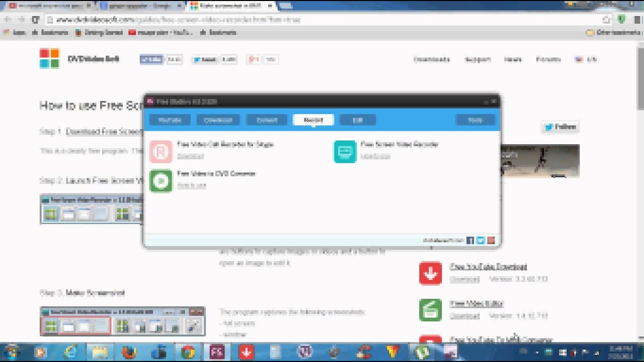Viewport: 644px width, 362px height.
Task: Click Download link under Free Video Editor
Action: (x=464, y=316)
